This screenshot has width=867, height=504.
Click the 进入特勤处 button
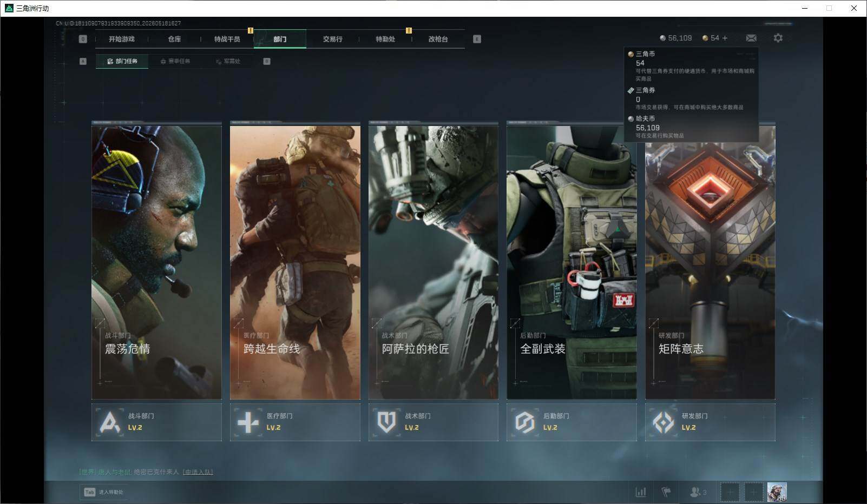[103, 492]
